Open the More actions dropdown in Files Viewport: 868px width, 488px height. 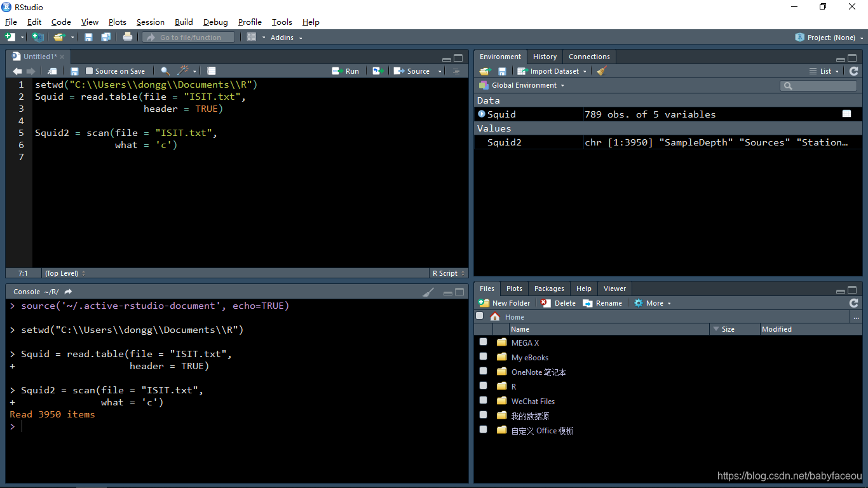click(x=653, y=303)
